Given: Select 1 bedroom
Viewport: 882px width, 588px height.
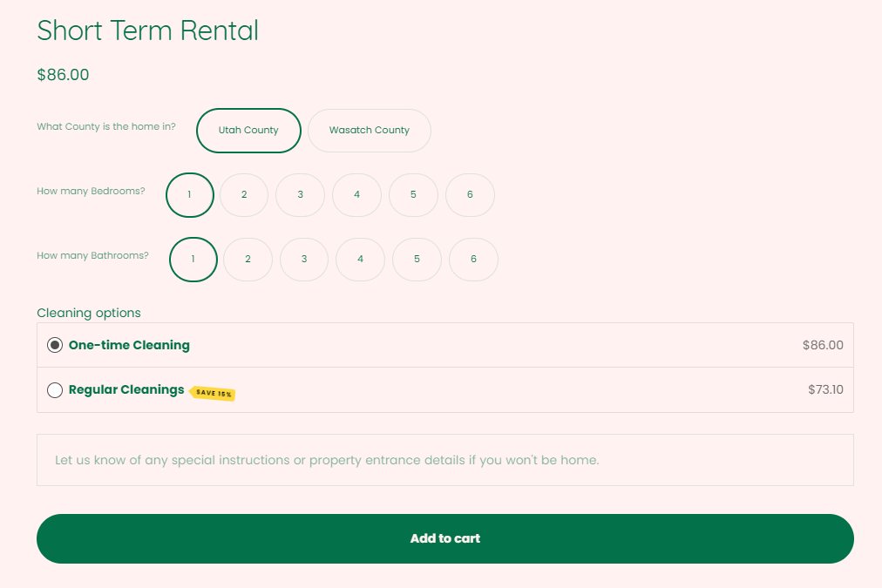Looking at the screenshot, I should pos(190,195).
